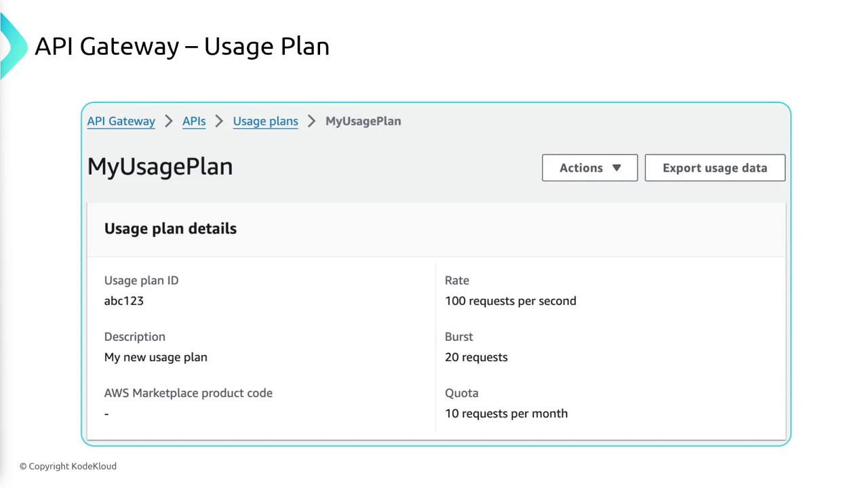
Task: Click MyUsagePlan breadcrumb current item
Action: (x=363, y=121)
